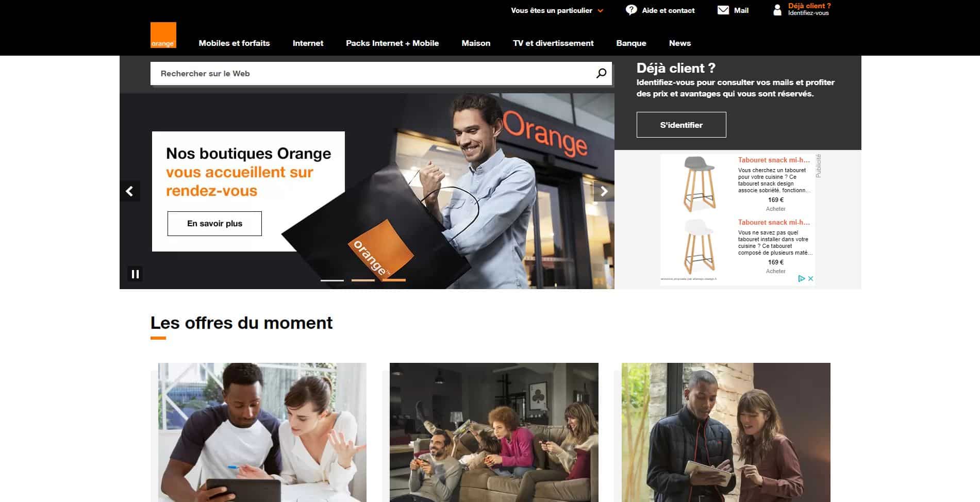This screenshot has width=980, height=502.
Task: Pause the carousel slideshow
Action: coord(135,274)
